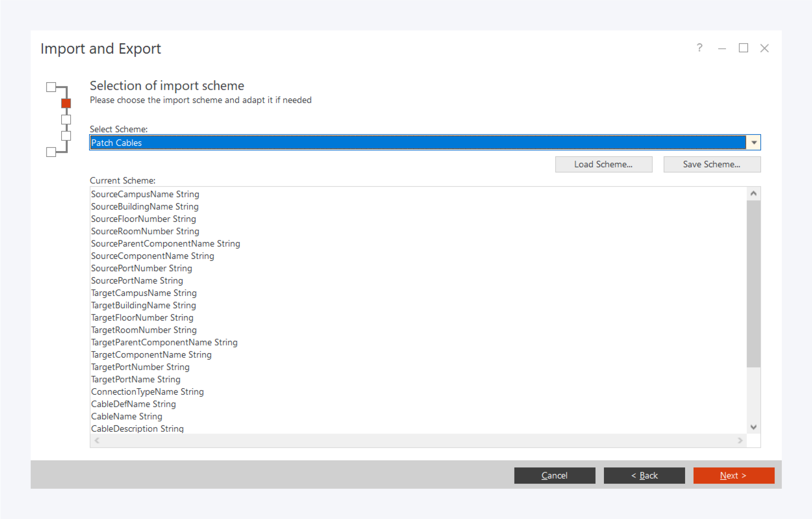This screenshot has height=519, width=812.
Task: Open the Select Scheme dropdown arrow
Action: (754, 142)
